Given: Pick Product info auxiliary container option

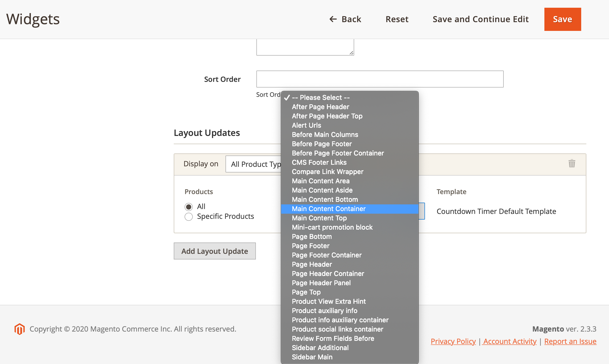Looking at the screenshot, I should click(x=350, y=320).
